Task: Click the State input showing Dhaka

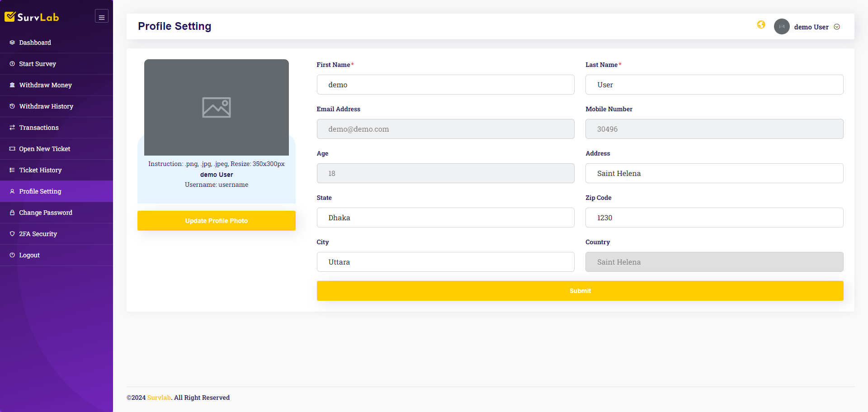Action: [445, 218]
